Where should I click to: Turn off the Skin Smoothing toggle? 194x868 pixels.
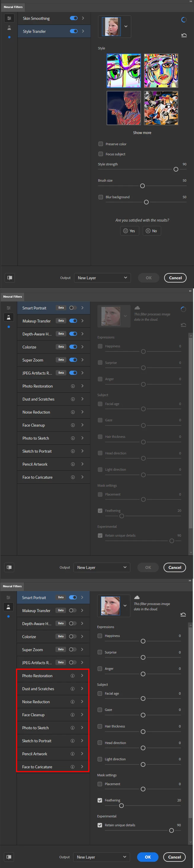73,18
